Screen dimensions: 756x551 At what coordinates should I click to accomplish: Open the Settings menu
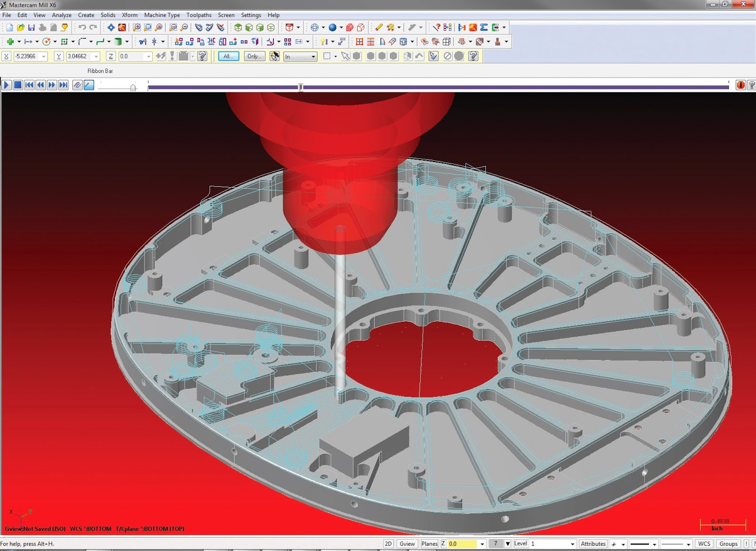pos(251,15)
